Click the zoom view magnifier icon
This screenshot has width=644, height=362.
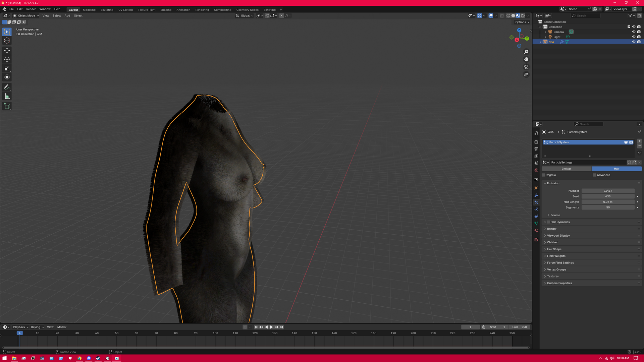point(526,52)
